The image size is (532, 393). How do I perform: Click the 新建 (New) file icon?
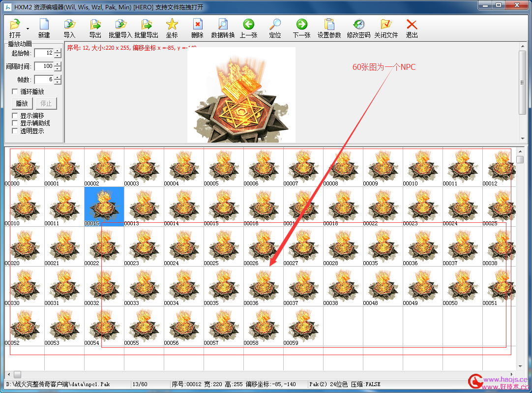44,25
